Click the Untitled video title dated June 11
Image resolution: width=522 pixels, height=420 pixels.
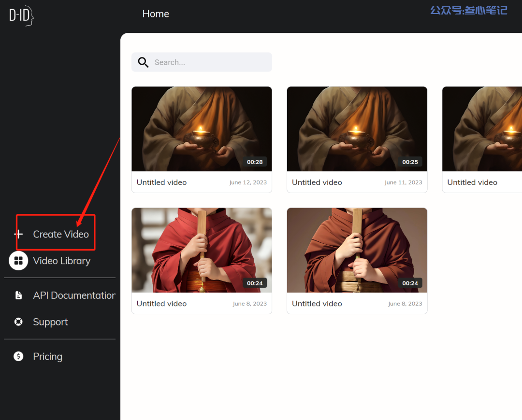pyautogui.click(x=317, y=182)
